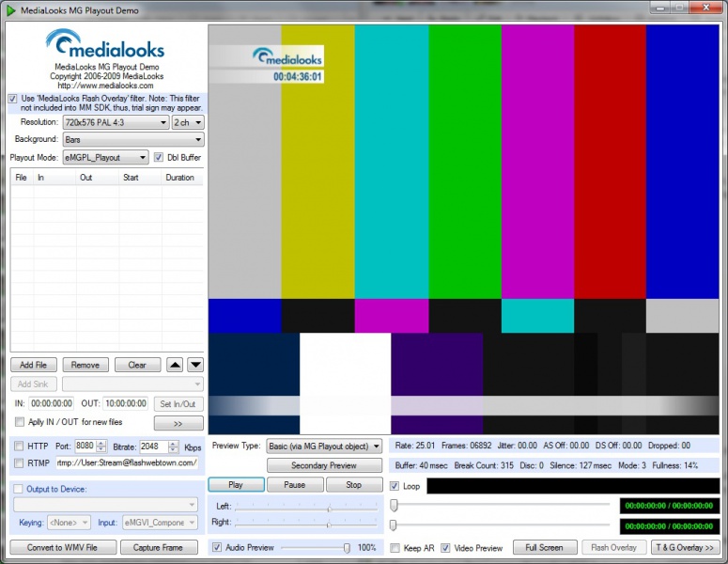728x564 pixels.
Task: Click the Remove button
Action: click(x=85, y=365)
